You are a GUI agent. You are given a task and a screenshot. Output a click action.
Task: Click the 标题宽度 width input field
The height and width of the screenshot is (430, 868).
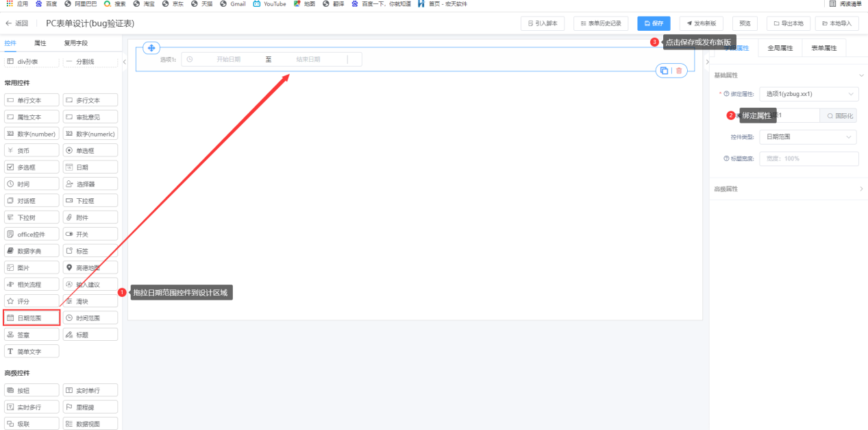(x=809, y=158)
